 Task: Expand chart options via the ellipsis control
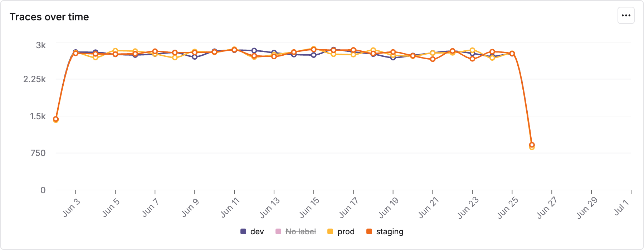click(626, 15)
